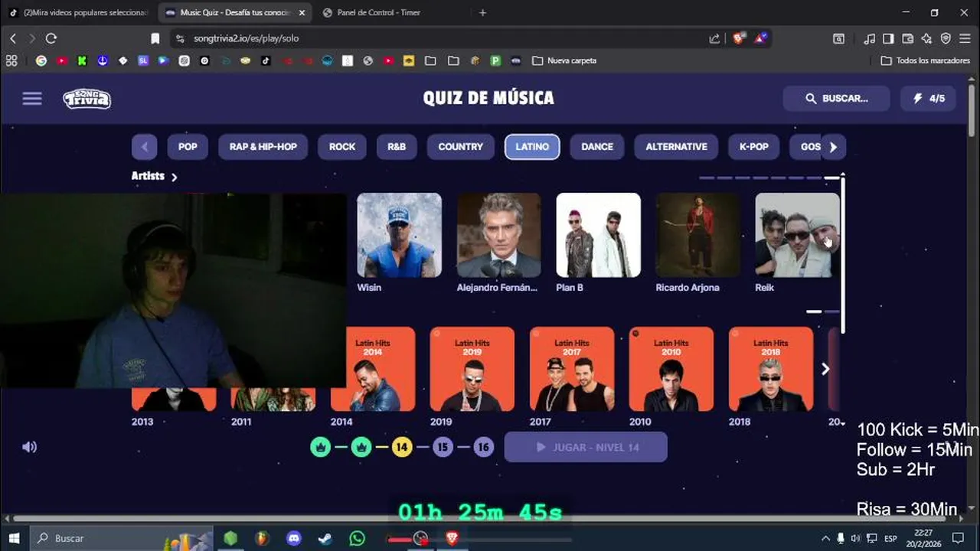Screen dimensions: 980x551
Task: Click the second green crown level badge
Action: point(361,447)
